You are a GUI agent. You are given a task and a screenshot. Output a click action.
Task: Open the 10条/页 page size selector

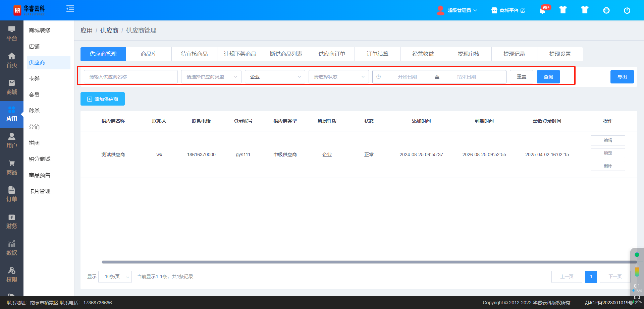[x=115, y=277]
